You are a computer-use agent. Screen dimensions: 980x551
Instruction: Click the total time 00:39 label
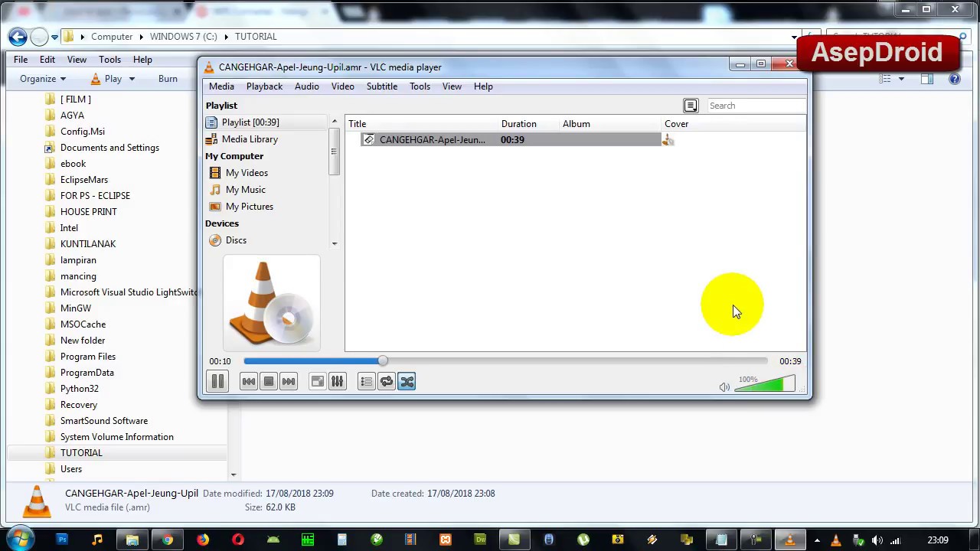pos(790,361)
